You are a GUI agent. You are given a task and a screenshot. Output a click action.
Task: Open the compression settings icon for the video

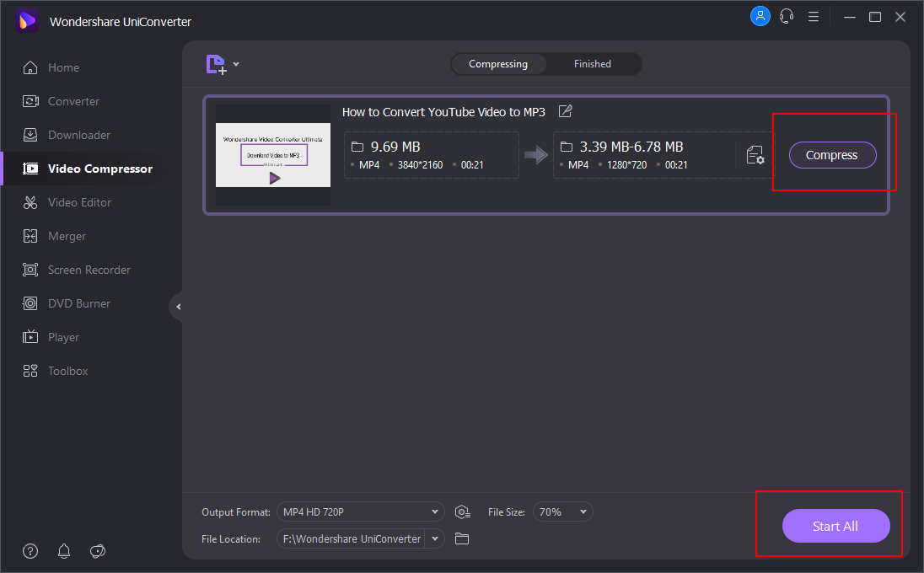tap(755, 155)
